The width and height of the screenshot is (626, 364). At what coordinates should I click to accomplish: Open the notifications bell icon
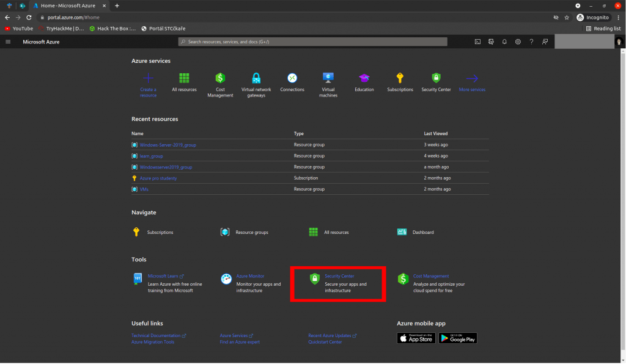[504, 42]
